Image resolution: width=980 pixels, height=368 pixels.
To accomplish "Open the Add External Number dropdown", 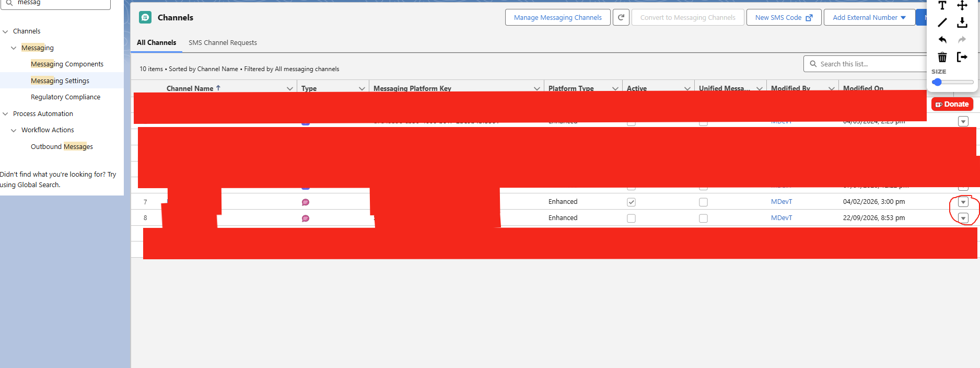I will click(x=869, y=17).
